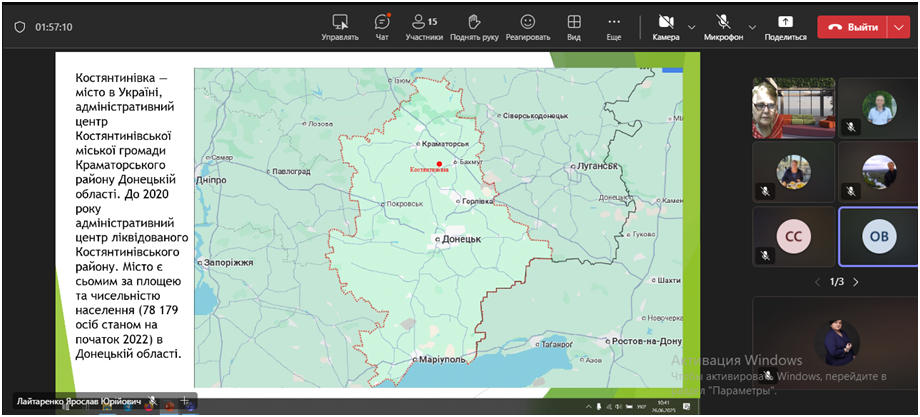
Task: Expand the microphone options arrow
Action: (752, 27)
